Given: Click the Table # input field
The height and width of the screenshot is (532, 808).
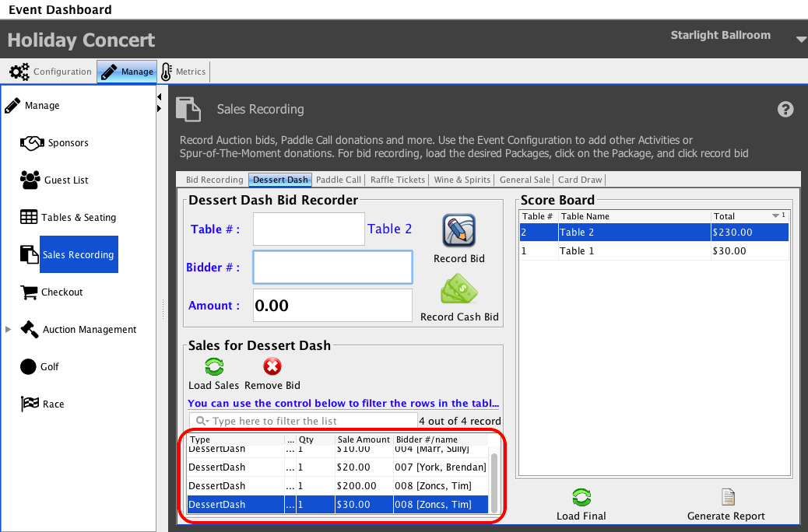Looking at the screenshot, I should [x=309, y=229].
